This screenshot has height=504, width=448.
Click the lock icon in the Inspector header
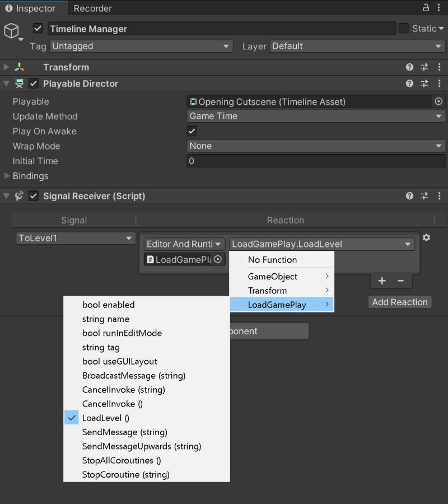click(x=426, y=8)
